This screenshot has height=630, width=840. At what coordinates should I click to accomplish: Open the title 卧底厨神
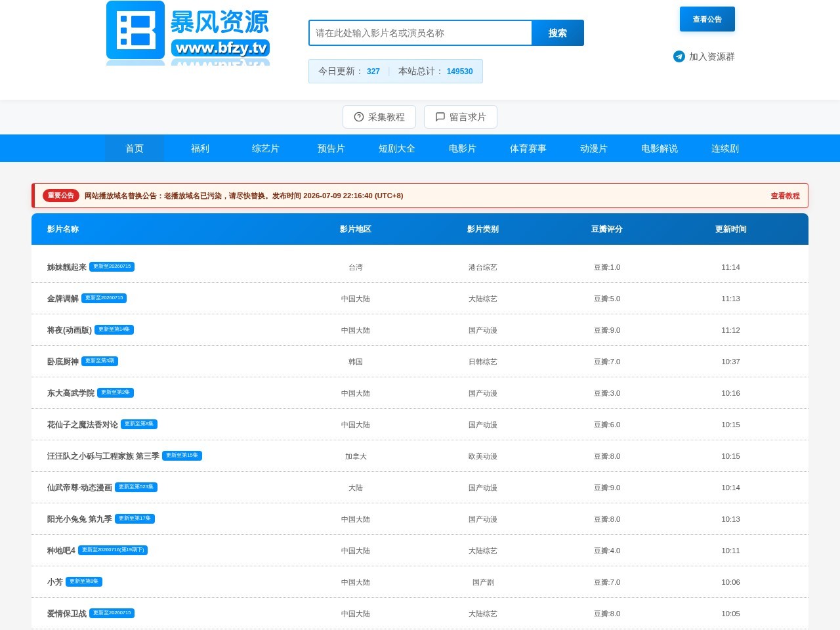[62, 362]
